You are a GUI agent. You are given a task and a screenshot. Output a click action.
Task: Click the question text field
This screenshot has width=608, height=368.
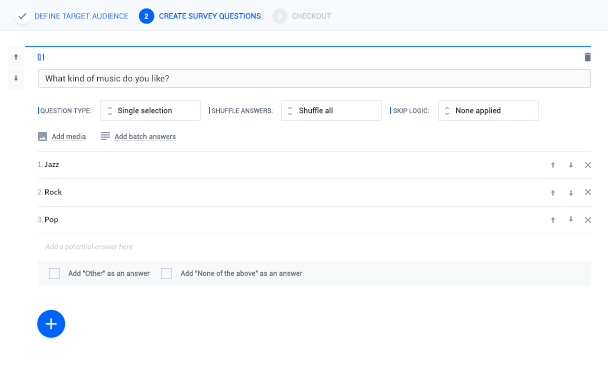tap(314, 79)
